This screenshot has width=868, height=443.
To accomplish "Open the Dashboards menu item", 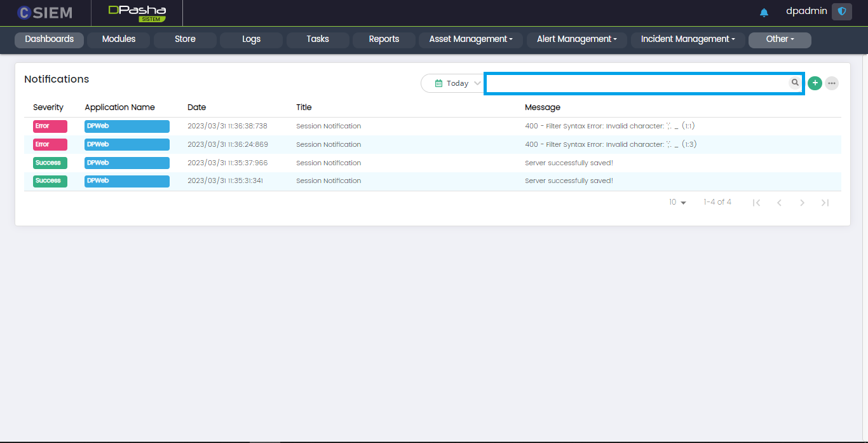I will tap(50, 39).
